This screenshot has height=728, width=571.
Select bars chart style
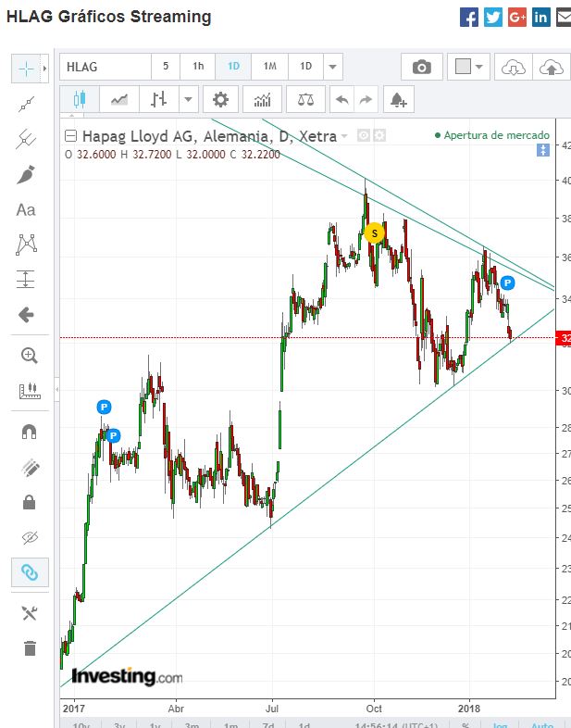click(158, 99)
